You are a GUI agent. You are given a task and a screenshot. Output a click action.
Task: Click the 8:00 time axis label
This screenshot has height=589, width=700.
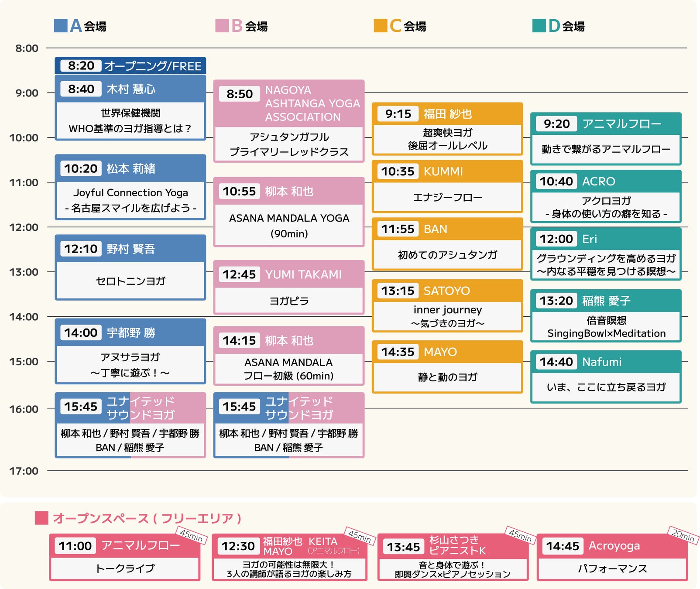(x=27, y=48)
